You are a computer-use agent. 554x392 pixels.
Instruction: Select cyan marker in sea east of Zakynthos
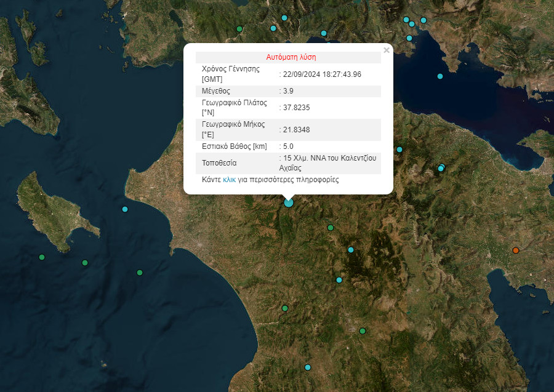coord(125,209)
